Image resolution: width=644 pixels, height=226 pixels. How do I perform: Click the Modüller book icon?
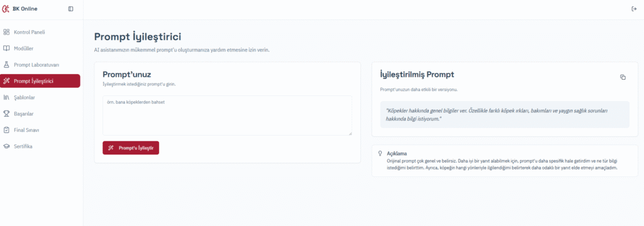point(6,48)
